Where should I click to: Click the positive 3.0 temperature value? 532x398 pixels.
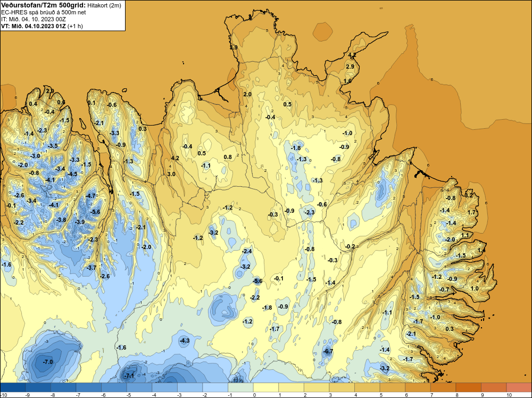point(171,174)
